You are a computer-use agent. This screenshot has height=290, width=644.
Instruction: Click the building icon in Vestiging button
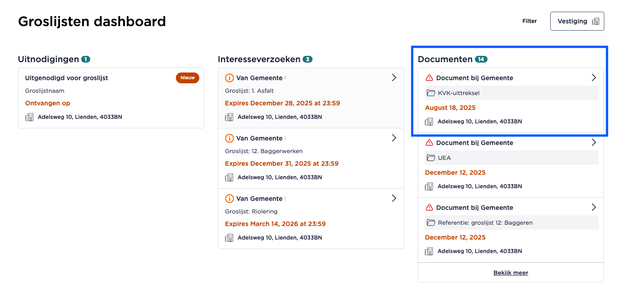[596, 21]
